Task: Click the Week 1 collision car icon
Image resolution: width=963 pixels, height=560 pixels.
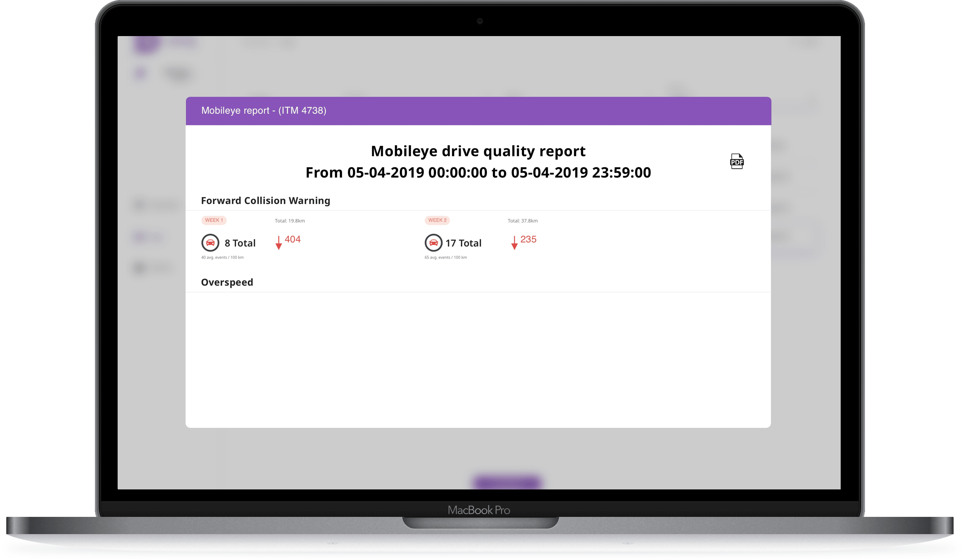Action: pos(210,243)
